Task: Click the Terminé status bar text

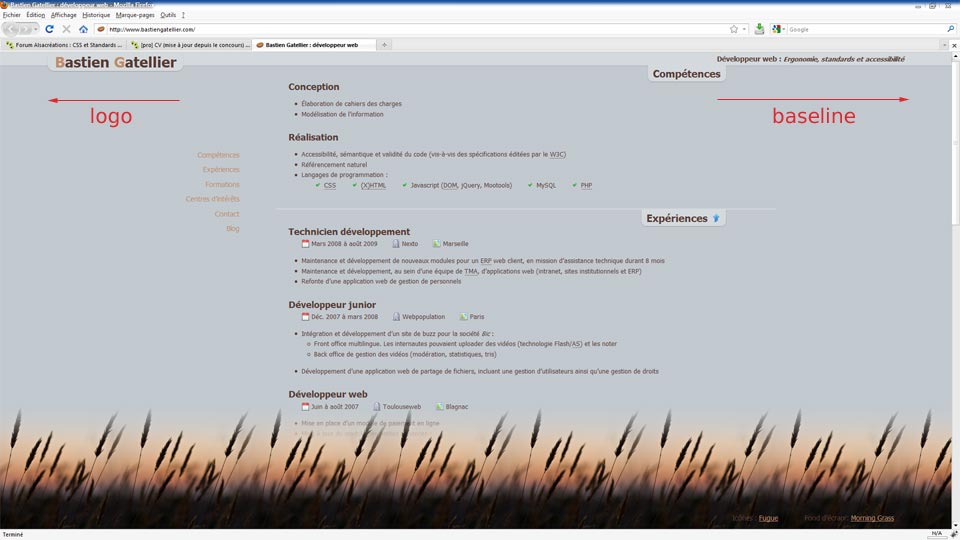Action: pos(12,534)
